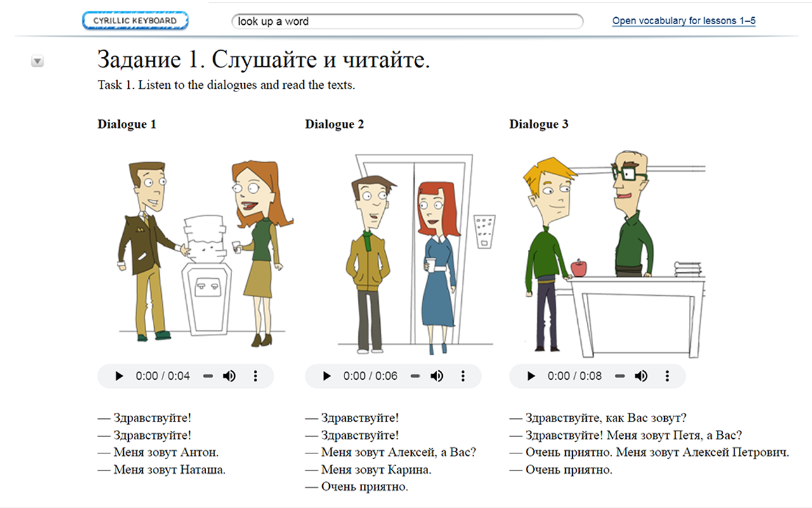The width and height of the screenshot is (812, 508).
Task: Toggle playback options via Dialogue 2 kebab menu
Action: [462, 376]
